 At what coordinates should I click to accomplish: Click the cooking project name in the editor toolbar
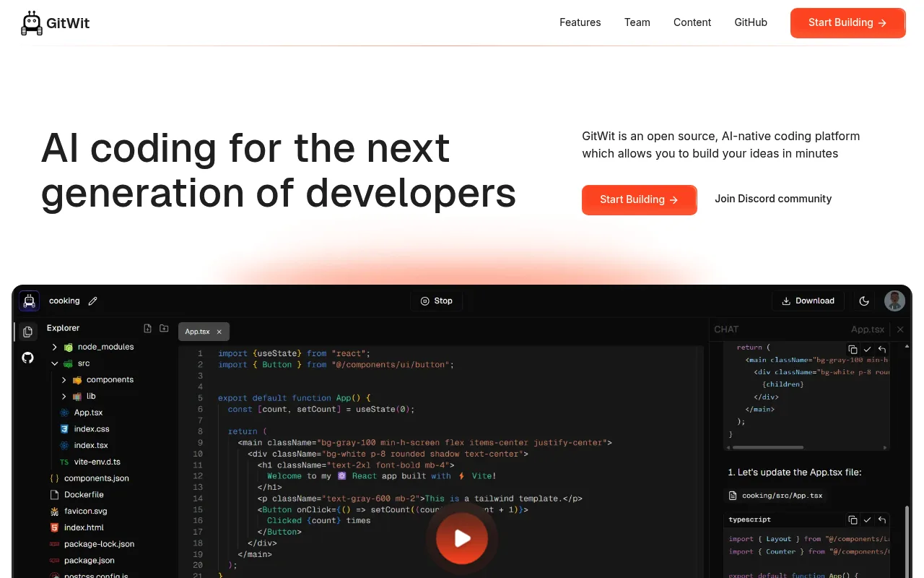pos(64,301)
